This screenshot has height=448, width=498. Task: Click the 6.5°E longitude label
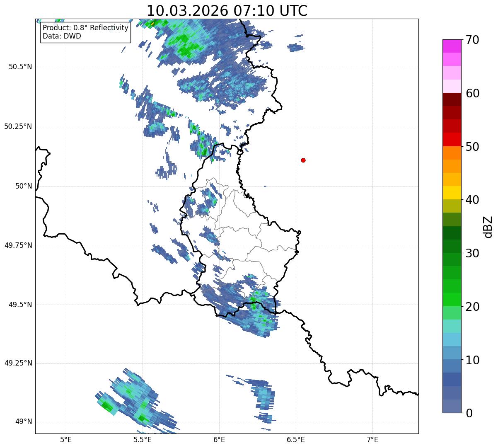[x=296, y=439]
